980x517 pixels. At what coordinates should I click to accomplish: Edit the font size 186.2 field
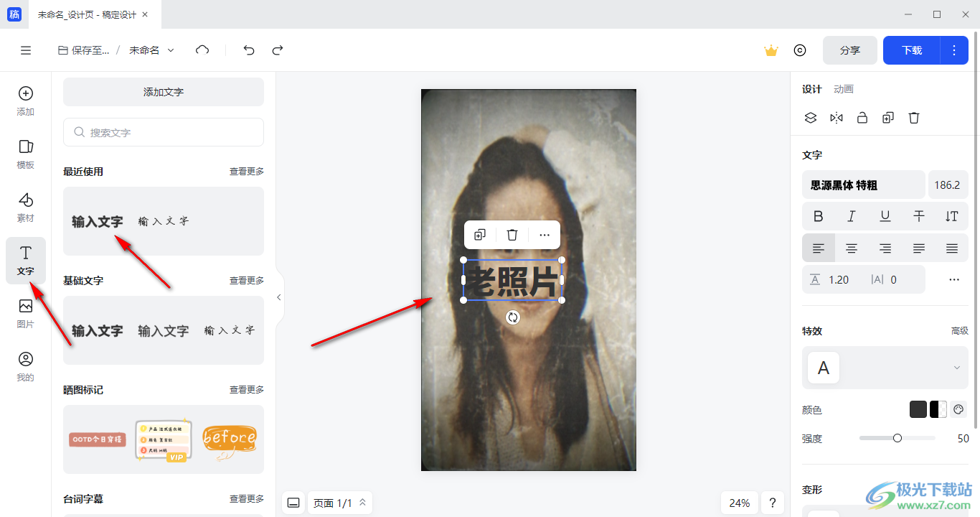948,185
